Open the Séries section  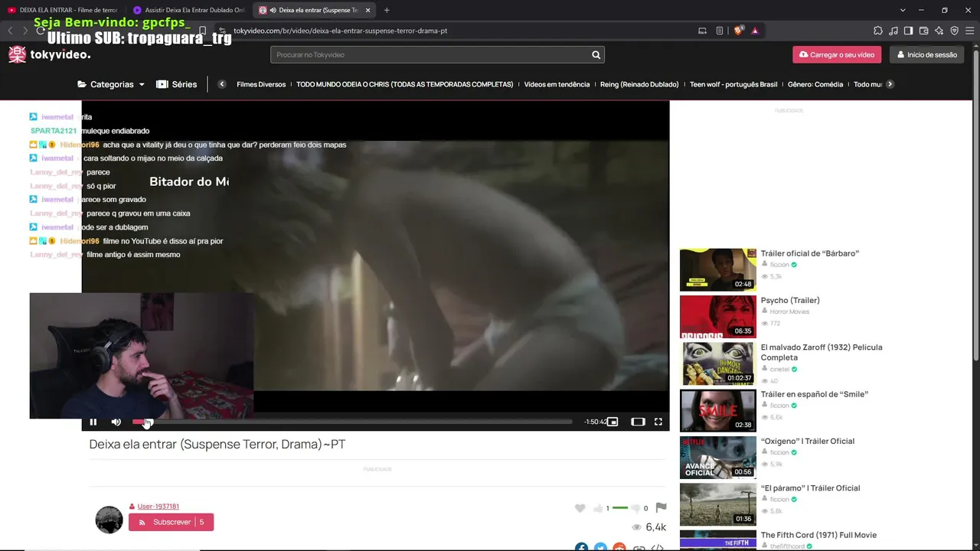[x=177, y=84]
